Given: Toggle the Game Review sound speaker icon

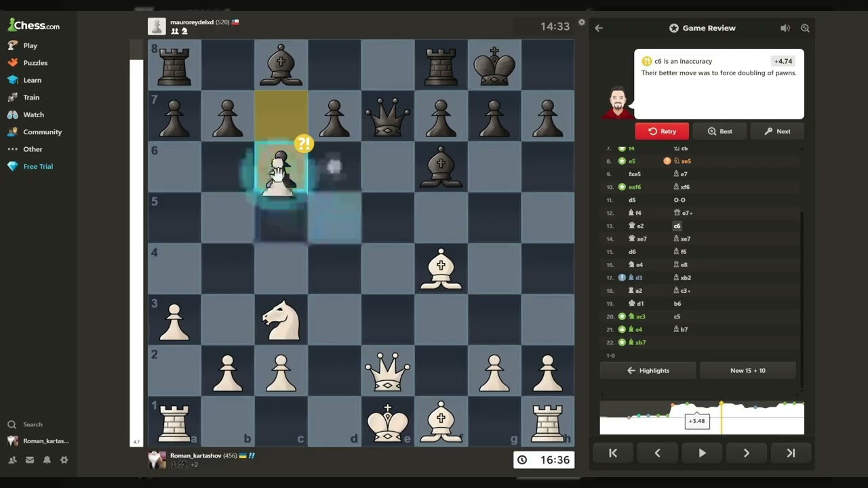Looking at the screenshot, I should [785, 28].
